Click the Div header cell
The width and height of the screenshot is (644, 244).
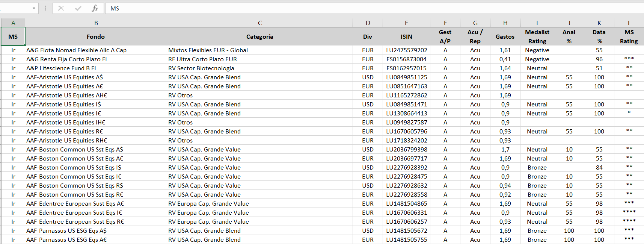pyautogui.click(x=368, y=36)
